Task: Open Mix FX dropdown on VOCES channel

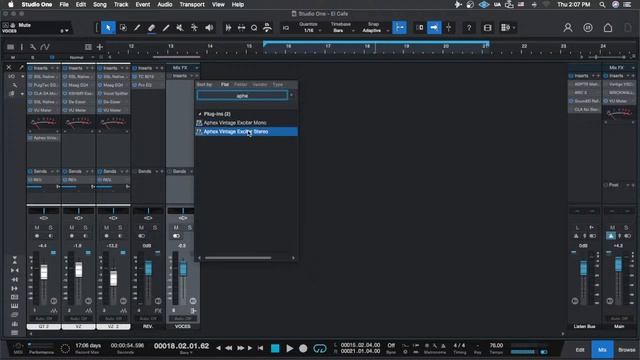Action: tap(197, 68)
